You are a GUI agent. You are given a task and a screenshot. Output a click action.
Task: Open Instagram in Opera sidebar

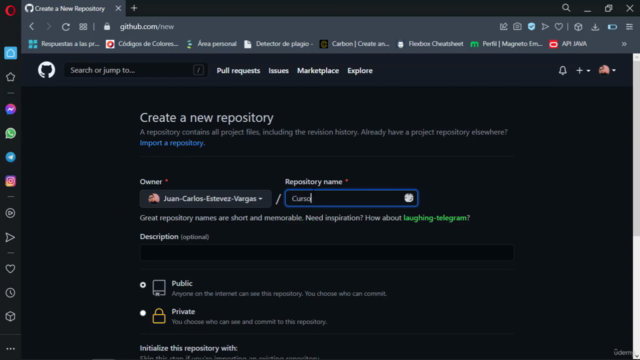(11, 181)
